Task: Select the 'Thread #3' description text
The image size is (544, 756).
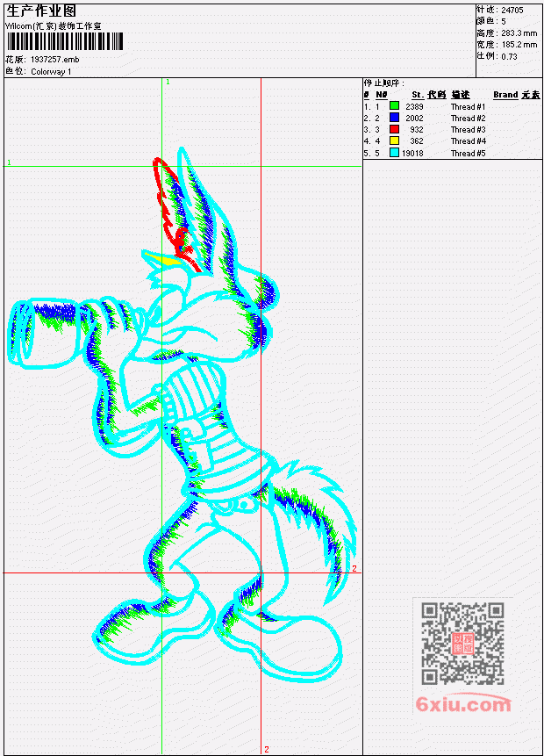Action: coord(468,130)
